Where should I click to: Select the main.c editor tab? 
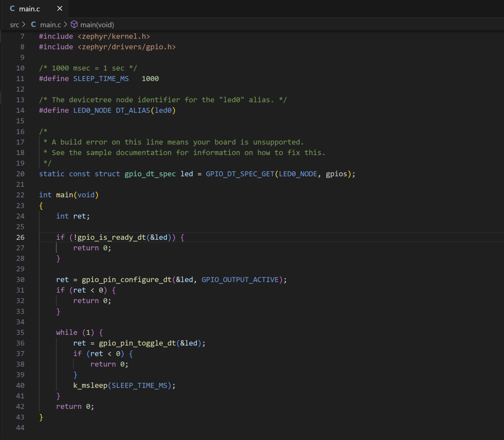pyautogui.click(x=30, y=9)
